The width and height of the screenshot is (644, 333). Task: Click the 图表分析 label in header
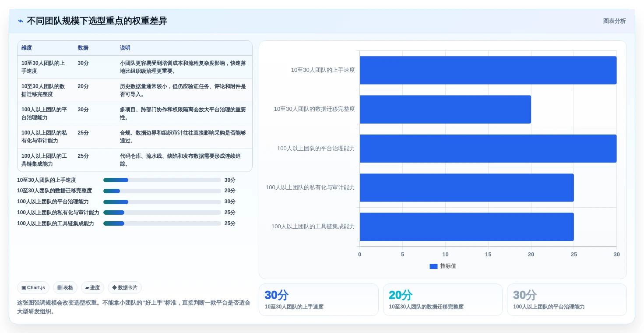tap(614, 21)
